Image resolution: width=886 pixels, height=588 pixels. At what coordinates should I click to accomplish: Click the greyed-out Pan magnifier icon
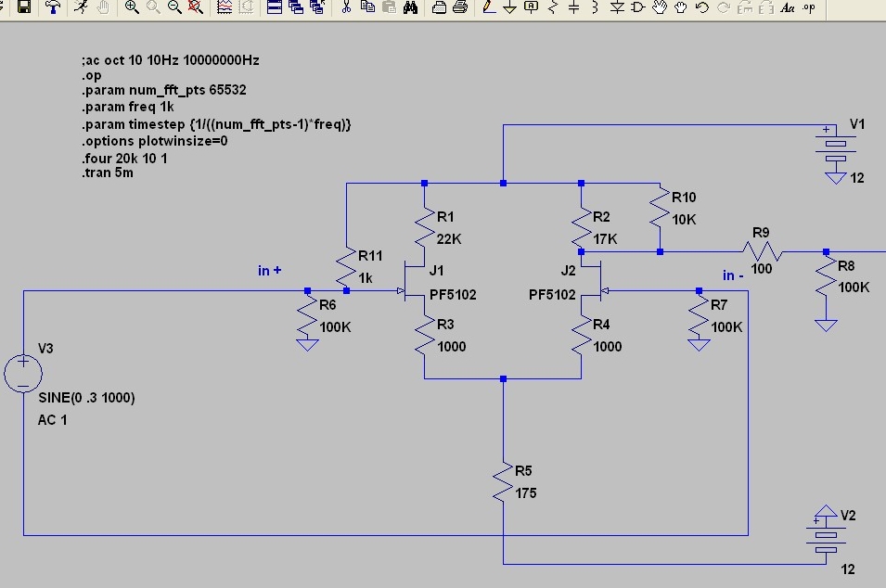pyautogui.click(x=153, y=6)
